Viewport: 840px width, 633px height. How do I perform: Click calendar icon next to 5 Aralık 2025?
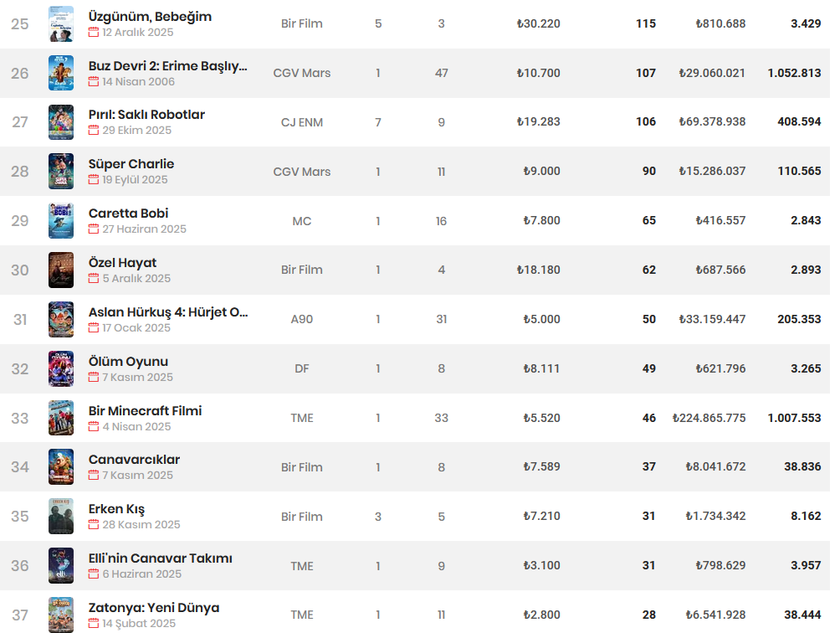point(94,278)
